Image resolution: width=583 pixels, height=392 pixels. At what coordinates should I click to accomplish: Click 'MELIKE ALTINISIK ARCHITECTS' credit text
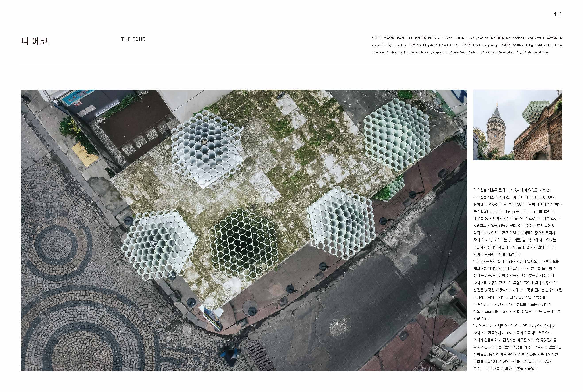tap(448, 38)
